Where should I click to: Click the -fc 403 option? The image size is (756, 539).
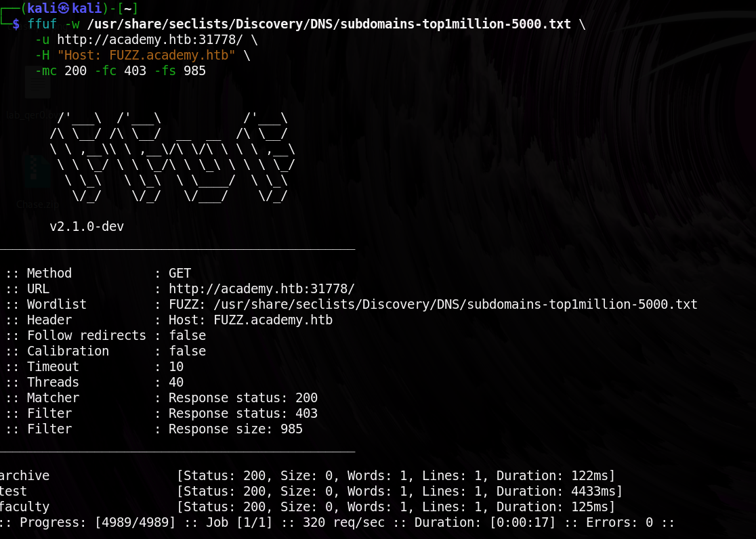pyautogui.click(x=121, y=70)
